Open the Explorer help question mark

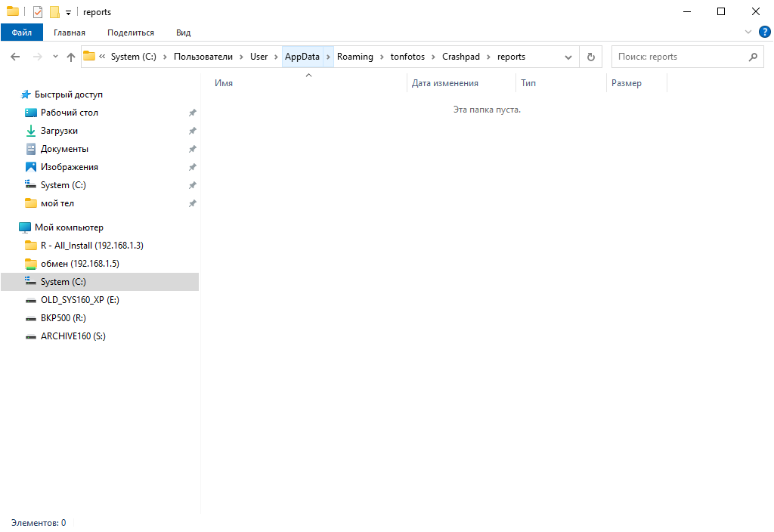pos(764,32)
